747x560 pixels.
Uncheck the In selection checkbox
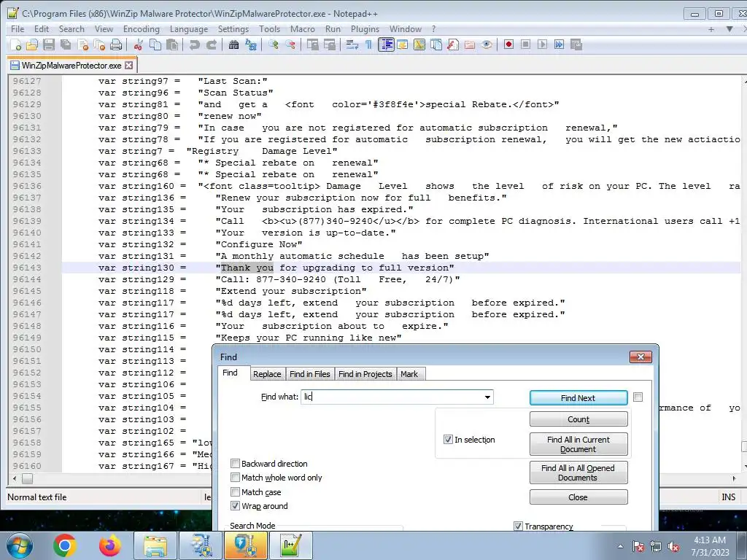click(x=448, y=440)
